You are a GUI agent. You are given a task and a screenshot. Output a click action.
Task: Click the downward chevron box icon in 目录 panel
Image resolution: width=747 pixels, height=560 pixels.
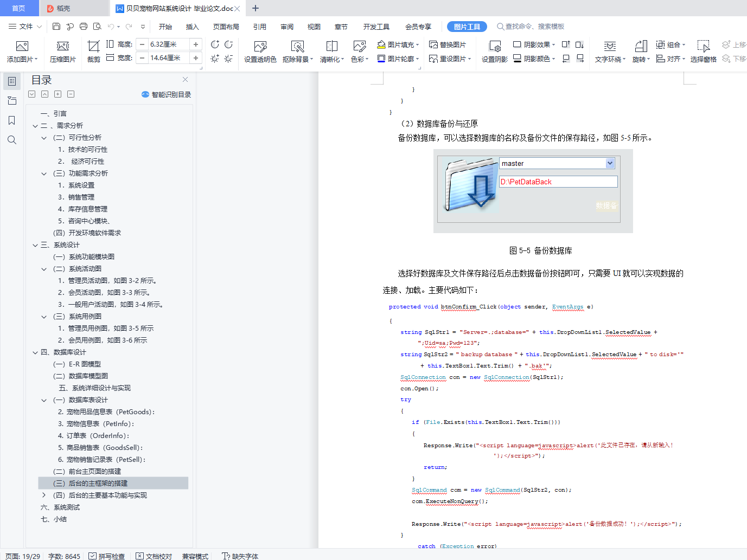click(32, 94)
